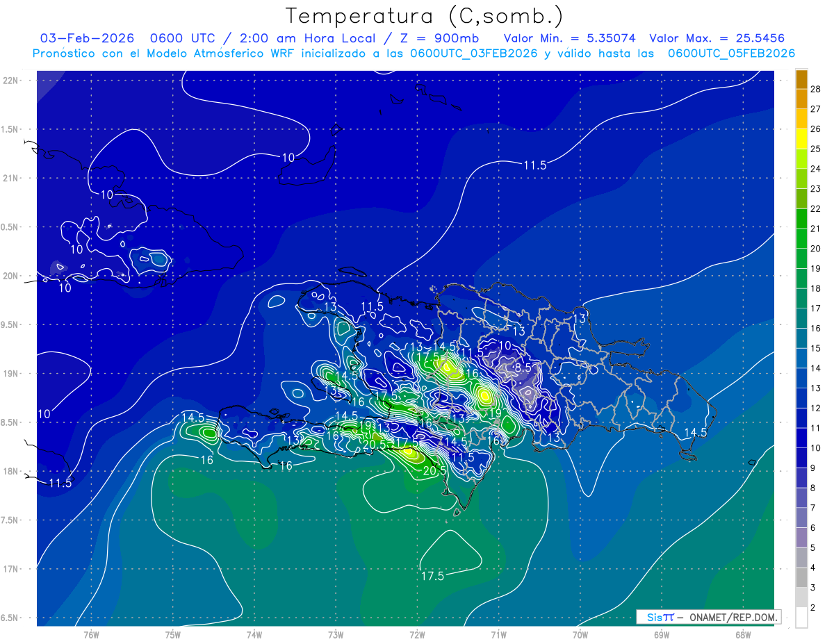Pick the teal swatch between 16 and 17
834x644 pixels.
[801, 318]
